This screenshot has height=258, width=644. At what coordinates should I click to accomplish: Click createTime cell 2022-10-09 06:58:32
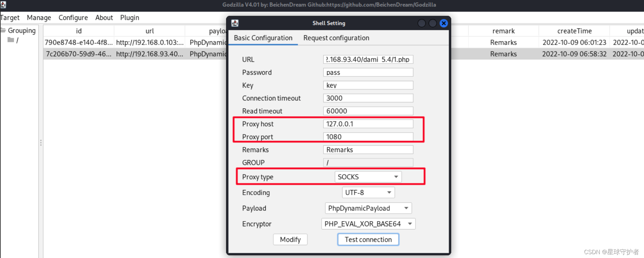click(x=574, y=54)
